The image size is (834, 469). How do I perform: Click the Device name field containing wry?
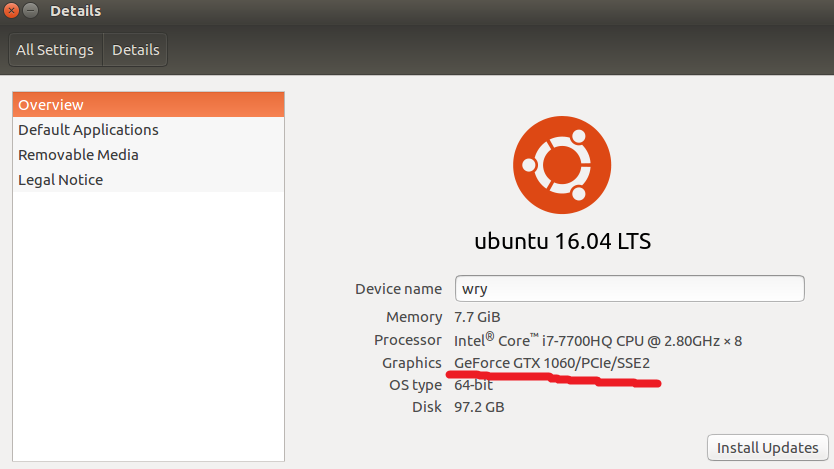pyautogui.click(x=630, y=289)
